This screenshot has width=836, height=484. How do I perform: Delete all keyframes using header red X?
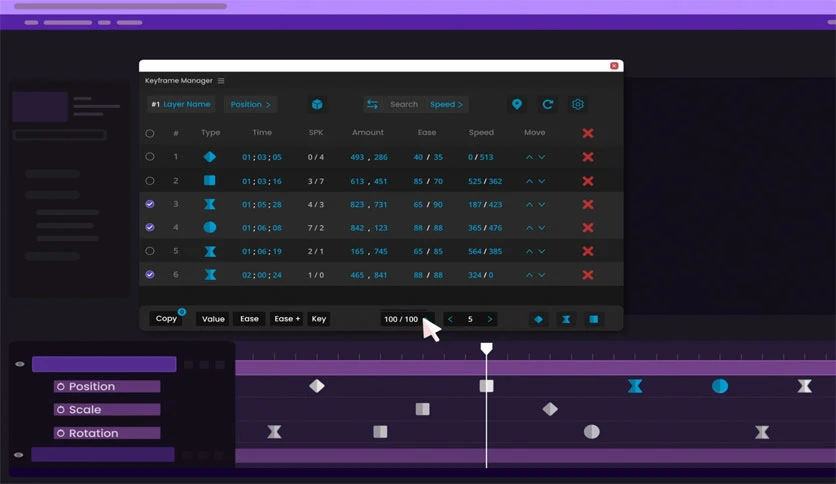click(x=588, y=133)
